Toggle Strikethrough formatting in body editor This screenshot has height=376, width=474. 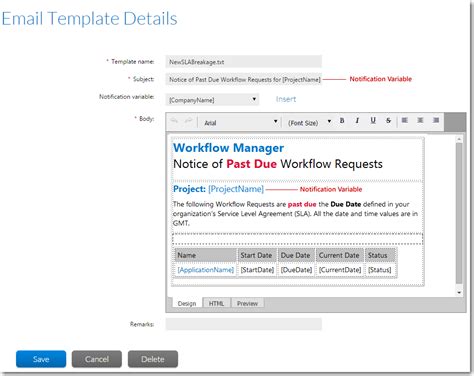tap(388, 121)
